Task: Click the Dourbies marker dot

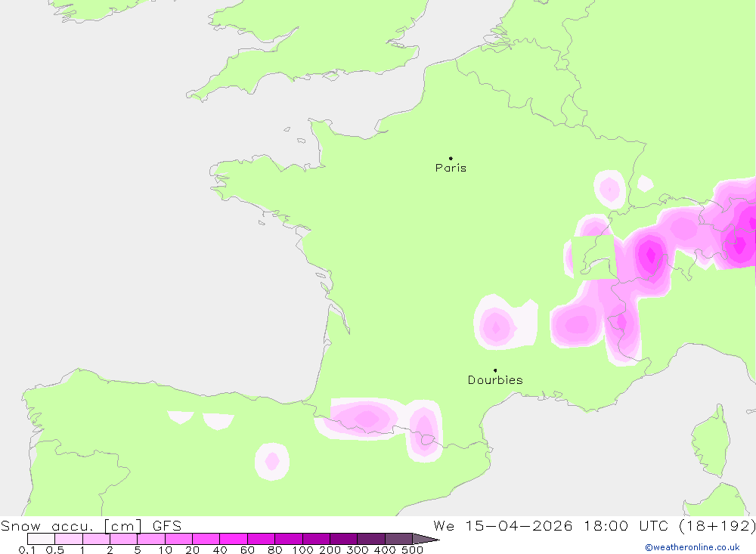Action: coord(495,370)
